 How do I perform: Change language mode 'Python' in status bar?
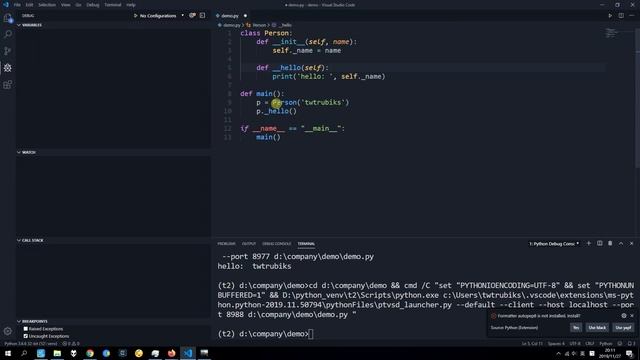click(x=606, y=344)
